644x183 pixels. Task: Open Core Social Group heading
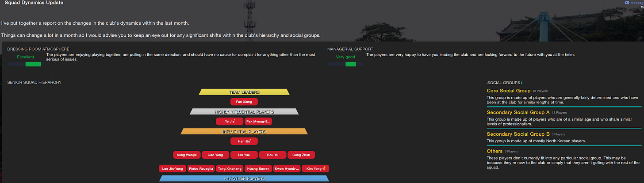[508, 91]
